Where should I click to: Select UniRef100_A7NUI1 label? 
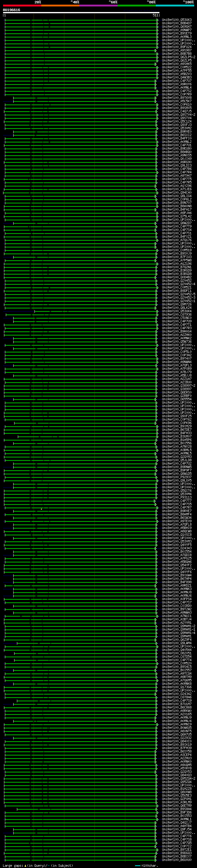[x=177, y=616]
